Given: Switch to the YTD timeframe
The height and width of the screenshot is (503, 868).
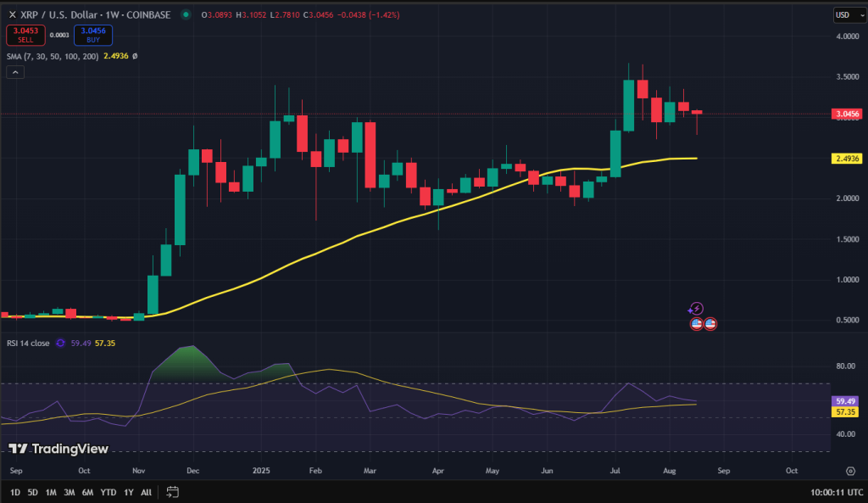Looking at the screenshot, I should [108, 491].
